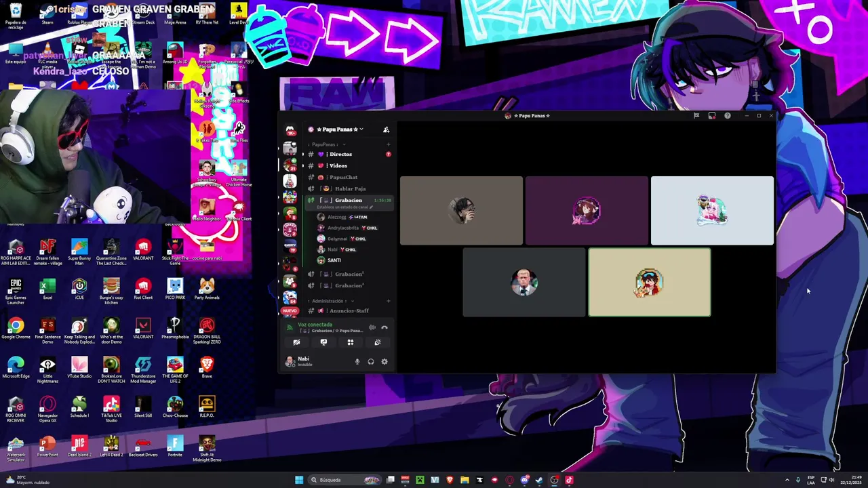The height and width of the screenshot is (488, 868).
Task: Select the Fortnite desktop icon
Action: (x=175, y=447)
